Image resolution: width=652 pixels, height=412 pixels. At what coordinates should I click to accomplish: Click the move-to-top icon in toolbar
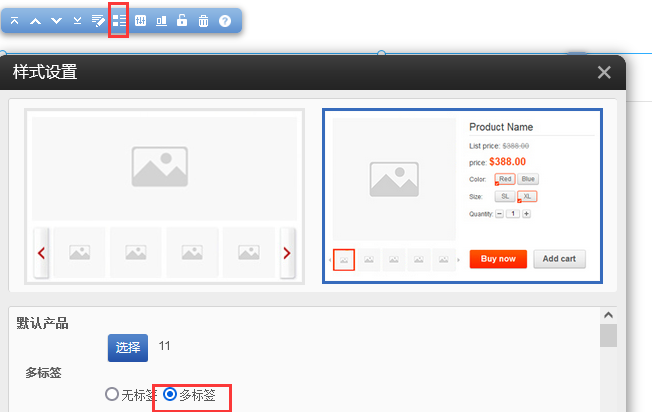click(x=14, y=21)
